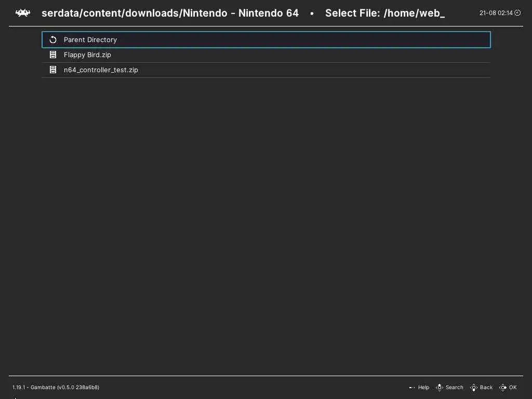
Task: Click the Select File: /home/web_ title
Action: coord(385,13)
